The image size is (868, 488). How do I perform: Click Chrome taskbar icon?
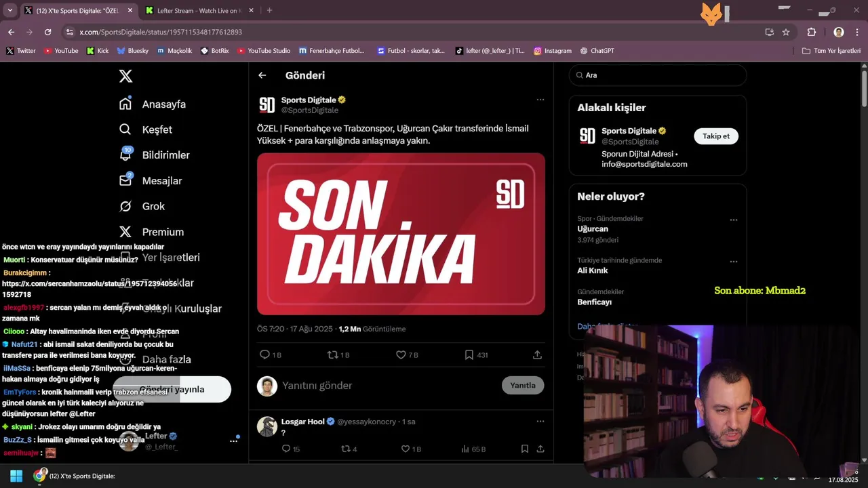pyautogui.click(x=40, y=475)
